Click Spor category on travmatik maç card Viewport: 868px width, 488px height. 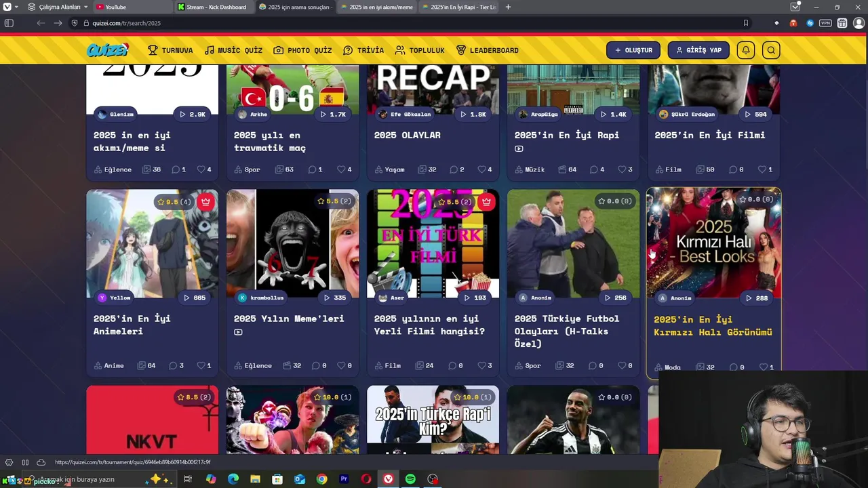point(247,169)
